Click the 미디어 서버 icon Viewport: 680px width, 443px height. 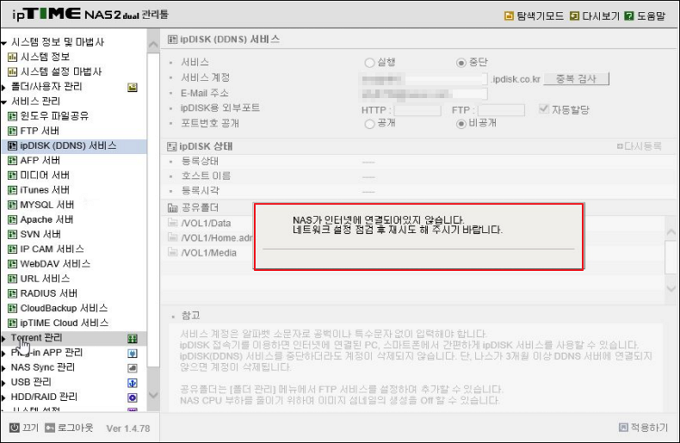click(13, 175)
